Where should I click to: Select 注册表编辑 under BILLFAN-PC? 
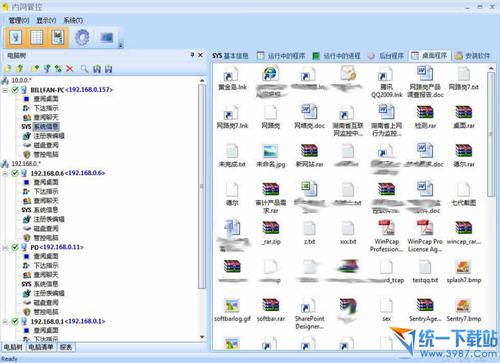[x=49, y=136]
